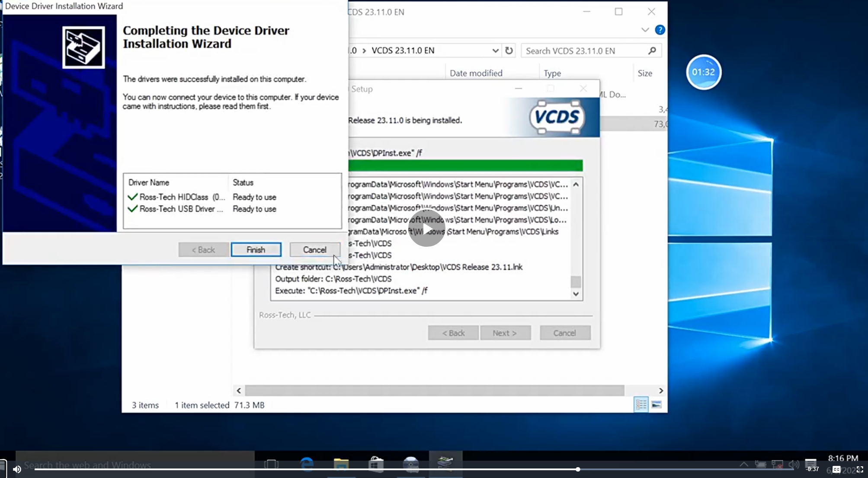868x478 pixels.
Task: Enter fullscreen mode on the video player
Action: pos(860,469)
